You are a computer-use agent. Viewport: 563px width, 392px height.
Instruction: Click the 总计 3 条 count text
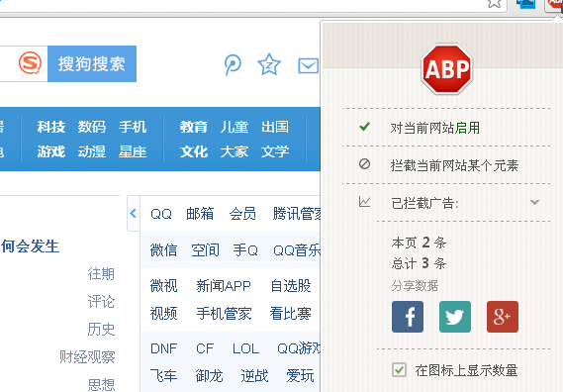click(419, 263)
